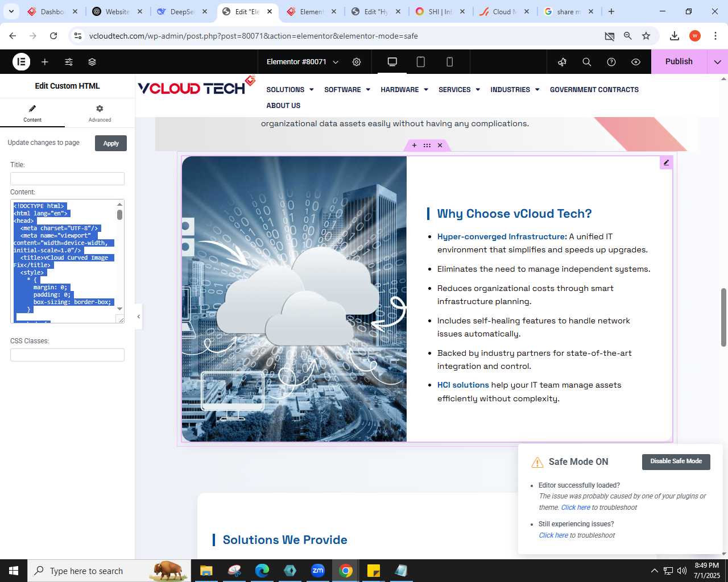Switch to the SHI browser tab
The height and width of the screenshot is (582, 728).
click(441, 11)
